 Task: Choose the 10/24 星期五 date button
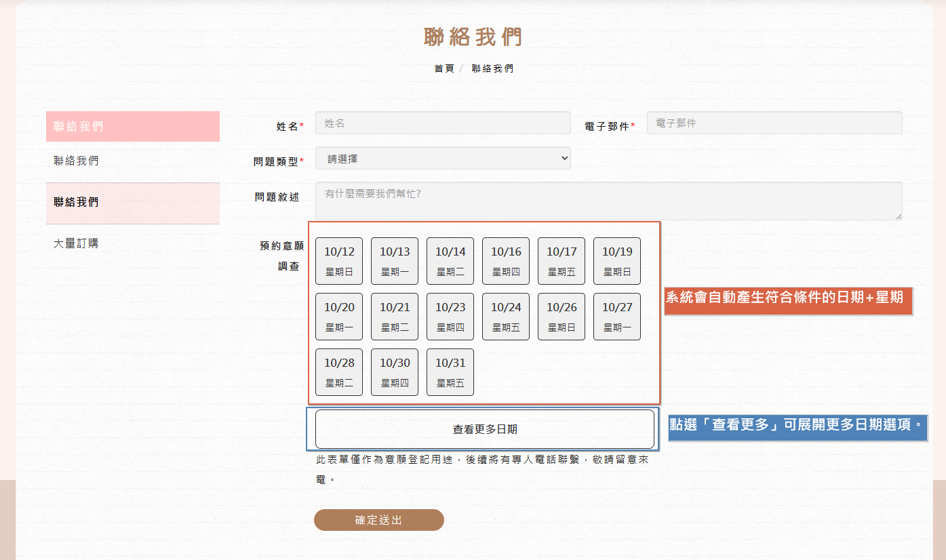point(506,317)
